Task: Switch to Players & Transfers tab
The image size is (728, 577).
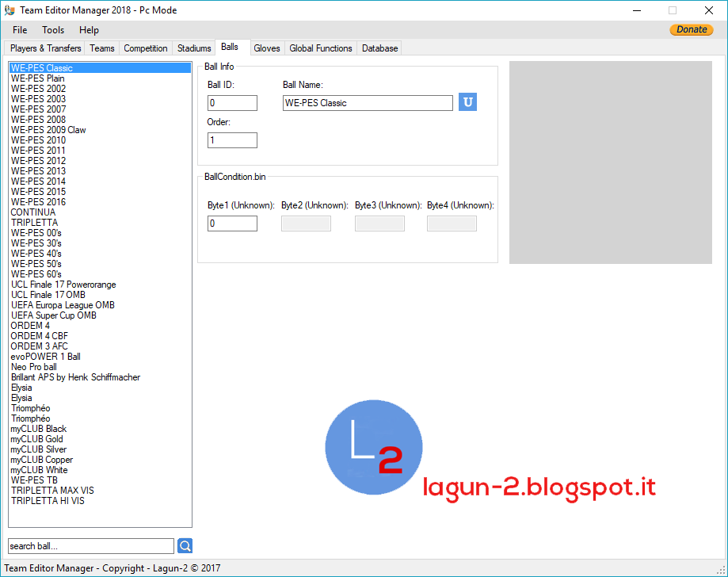Action: (45, 48)
